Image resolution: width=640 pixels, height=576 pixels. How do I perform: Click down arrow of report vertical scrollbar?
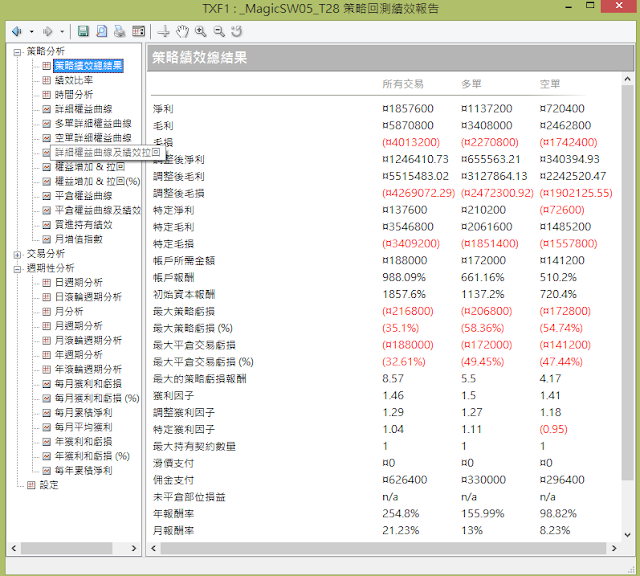627,535
